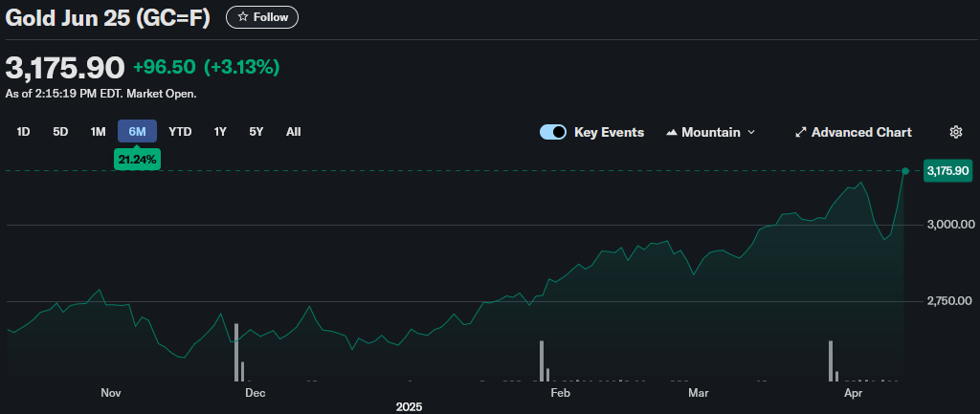980x414 pixels.
Task: Switch to the 1M range
Action: coord(98,132)
